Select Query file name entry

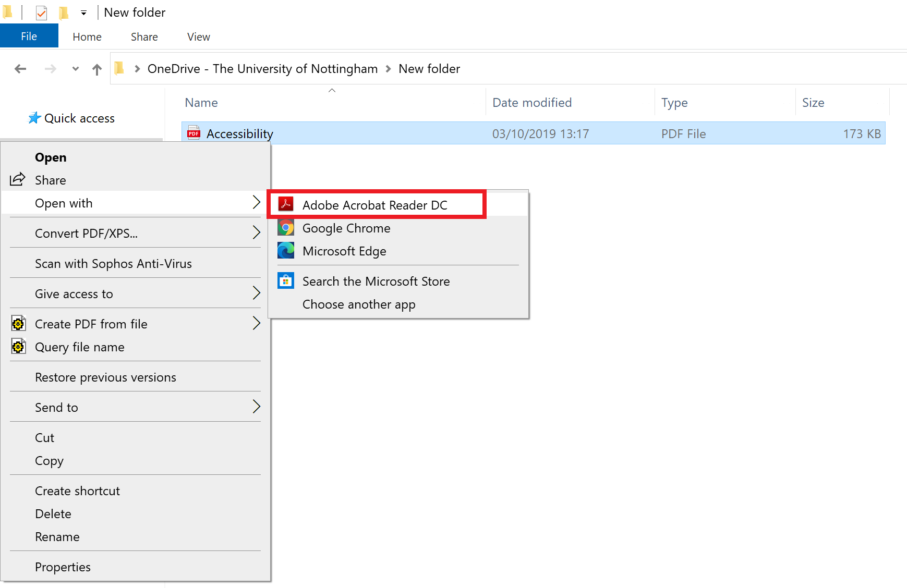click(136, 347)
